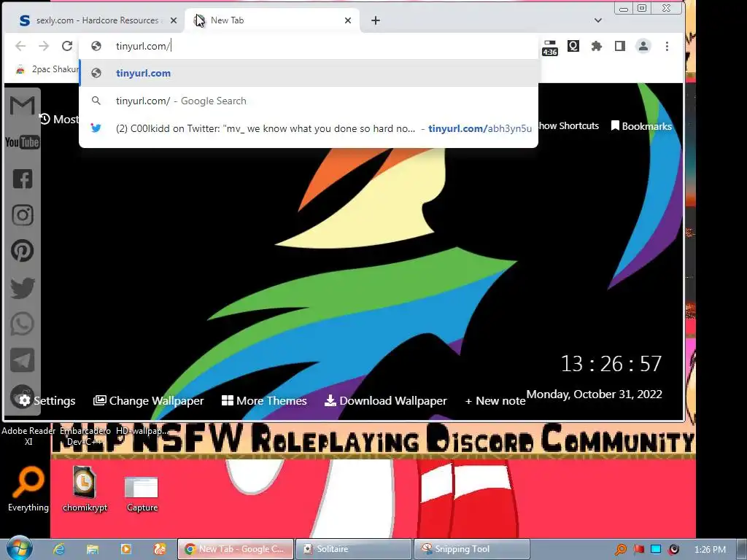Click the Monday, October 31, 2022 date
747x560 pixels.
pos(594,394)
